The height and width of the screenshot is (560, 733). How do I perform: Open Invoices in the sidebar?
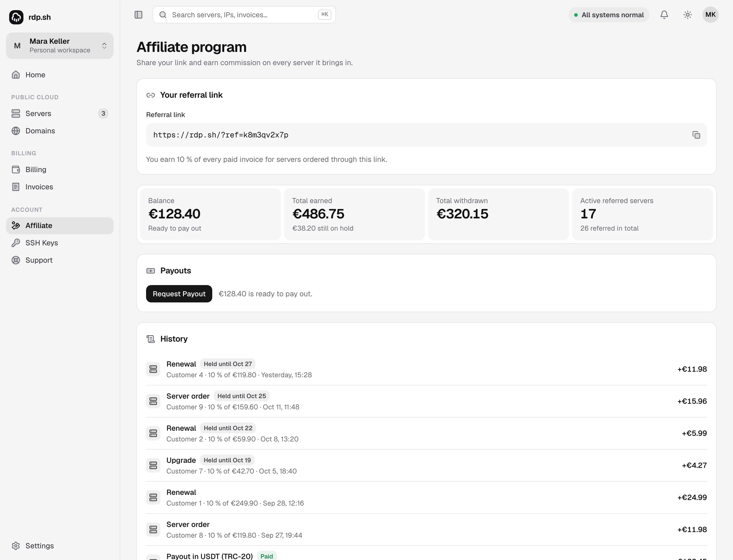[x=60, y=187]
